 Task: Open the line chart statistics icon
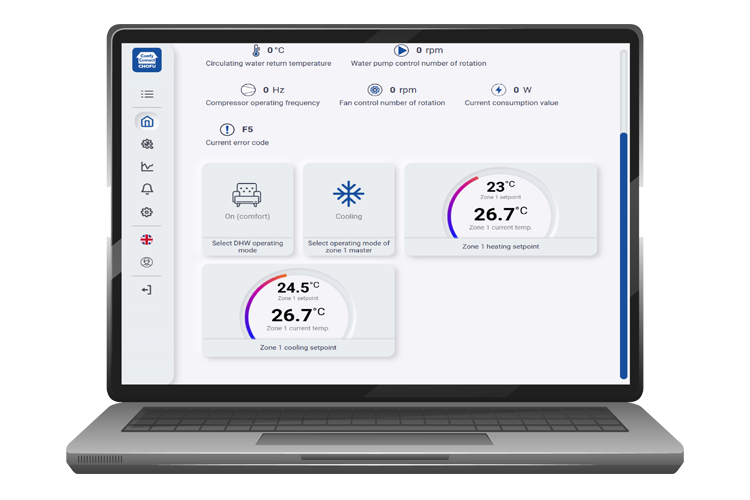pyautogui.click(x=147, y=167)
